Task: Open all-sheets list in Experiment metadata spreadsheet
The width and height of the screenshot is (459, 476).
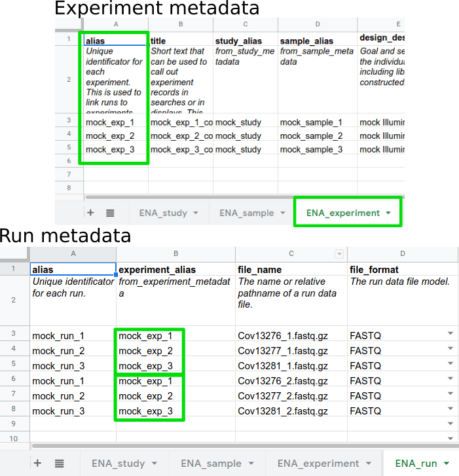Action: point(110,213)
